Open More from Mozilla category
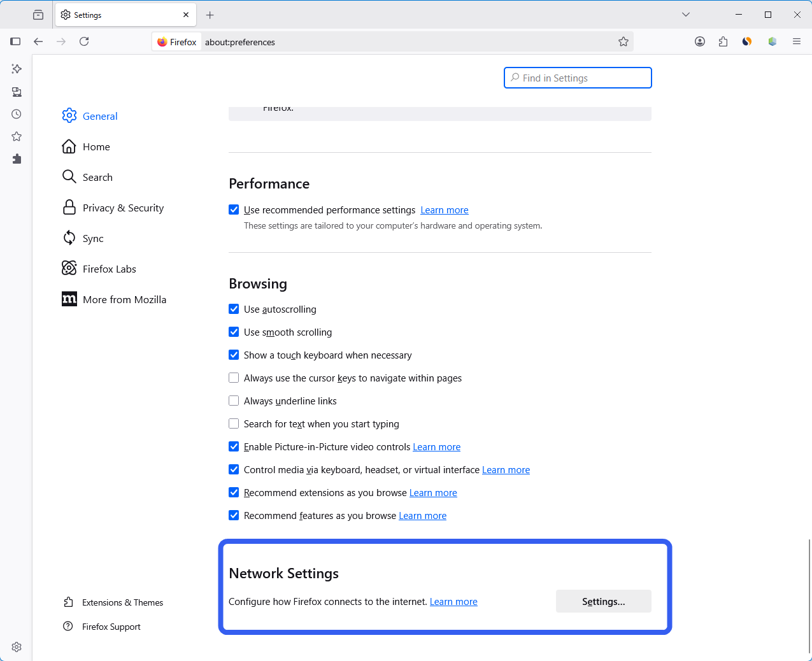 (x=114, y=299)
